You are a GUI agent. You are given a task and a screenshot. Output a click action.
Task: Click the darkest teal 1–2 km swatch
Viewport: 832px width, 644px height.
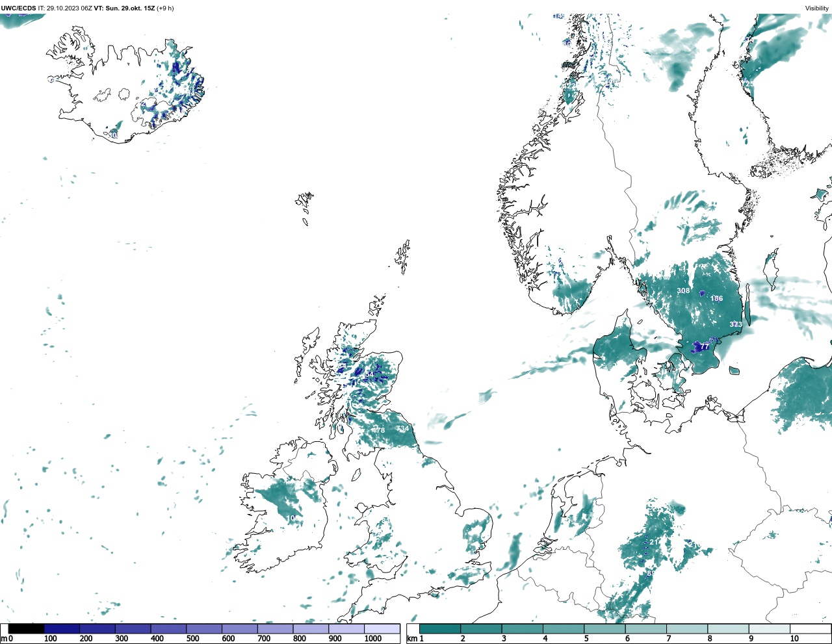pos(440,628)
